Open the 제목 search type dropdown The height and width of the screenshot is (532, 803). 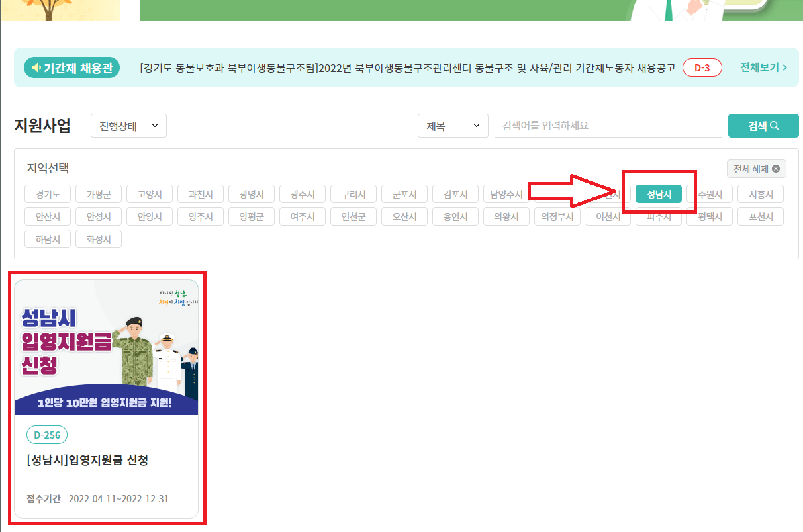(453, 126)
